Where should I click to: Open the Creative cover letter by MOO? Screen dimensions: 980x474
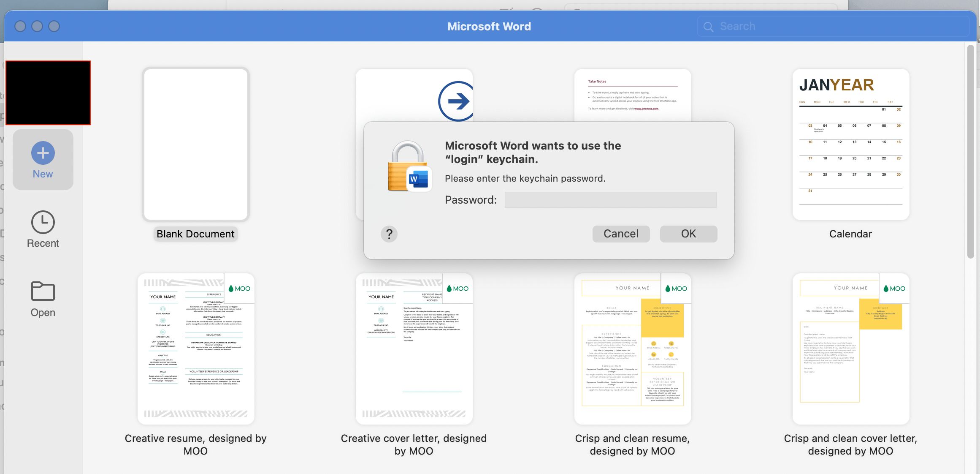point(414,348)
